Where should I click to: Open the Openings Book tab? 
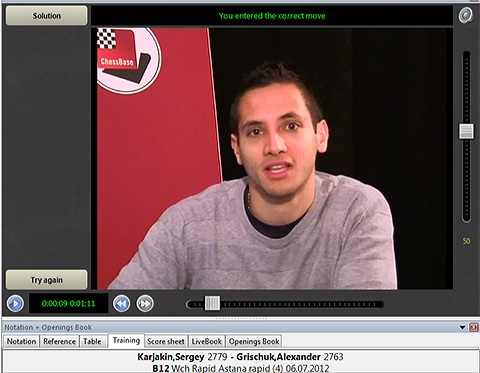pyautogui.click(x=254, y=341)
